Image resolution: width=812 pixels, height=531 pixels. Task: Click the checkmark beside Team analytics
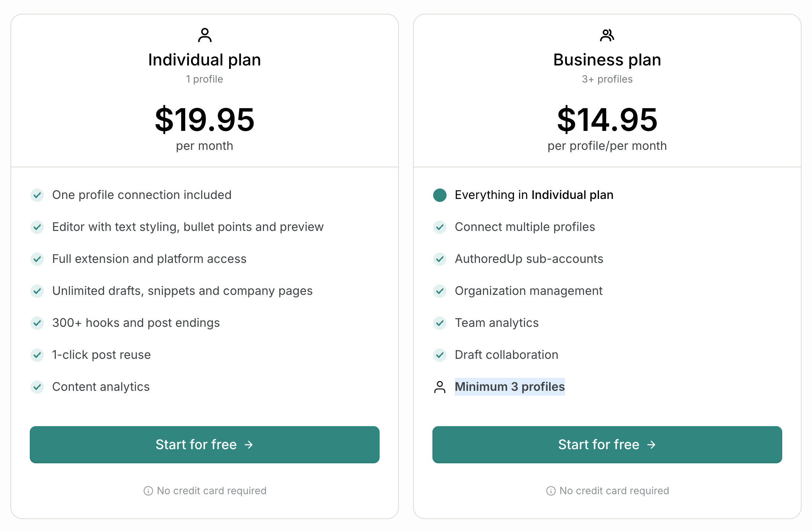point(440,323)
